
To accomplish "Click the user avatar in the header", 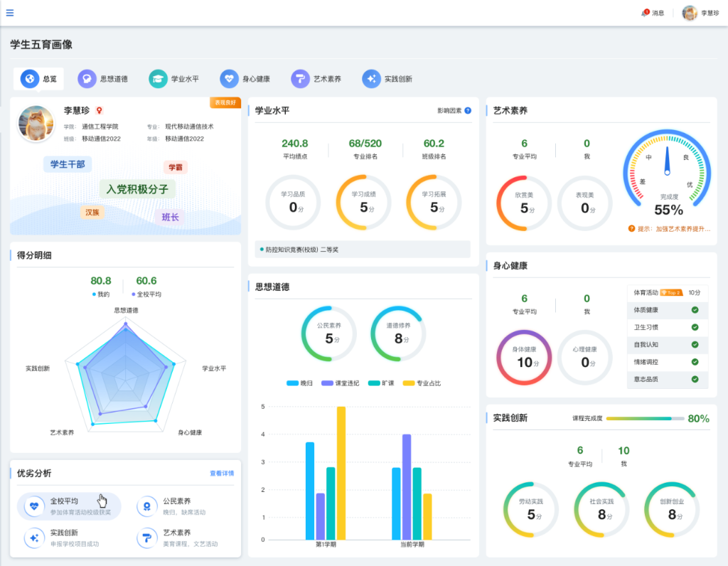I will (690, 13).
